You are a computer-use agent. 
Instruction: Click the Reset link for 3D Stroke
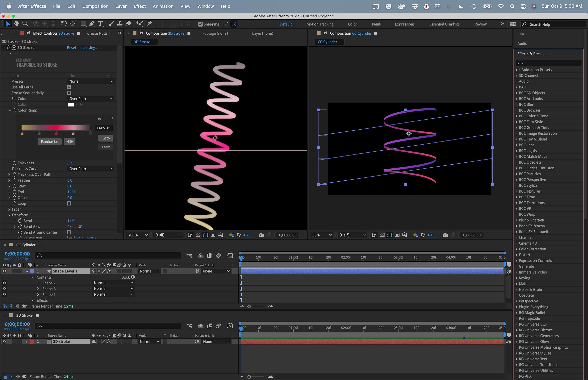[x=71, y=48]
